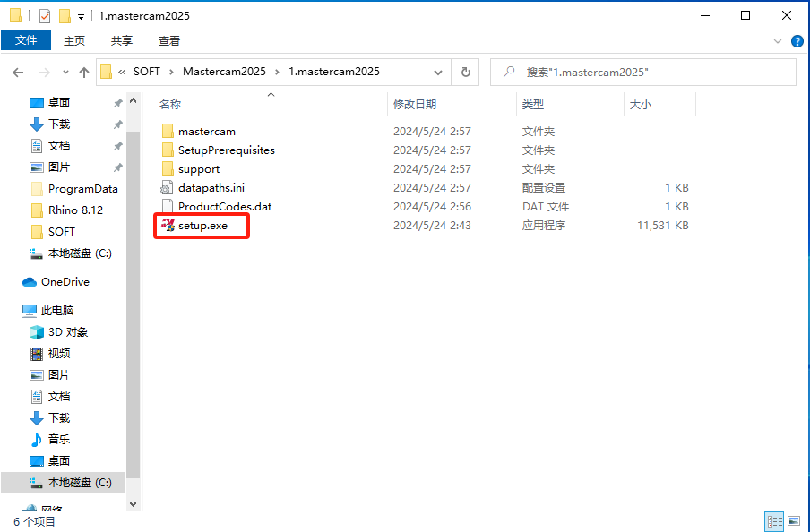Expand address bar history dropdown
This screenshot has width=810, height=532.
click(x=438, y=73)
